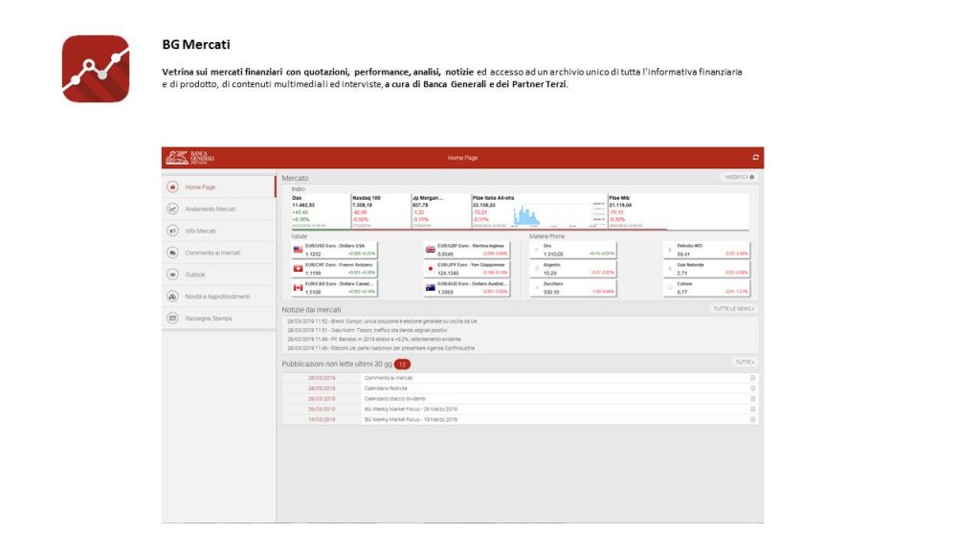The height and width of the screenshot is (551, 980).
Task: Select the Ftse Italia All-shs index tile
Action: pyautogui.click(x=540, y=211)
